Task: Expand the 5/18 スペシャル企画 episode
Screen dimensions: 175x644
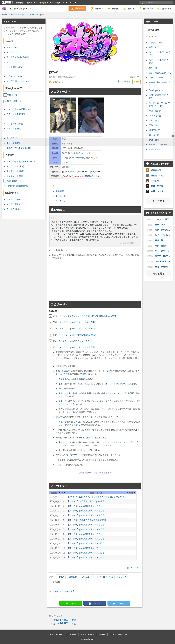Action: tap(50, 316)
